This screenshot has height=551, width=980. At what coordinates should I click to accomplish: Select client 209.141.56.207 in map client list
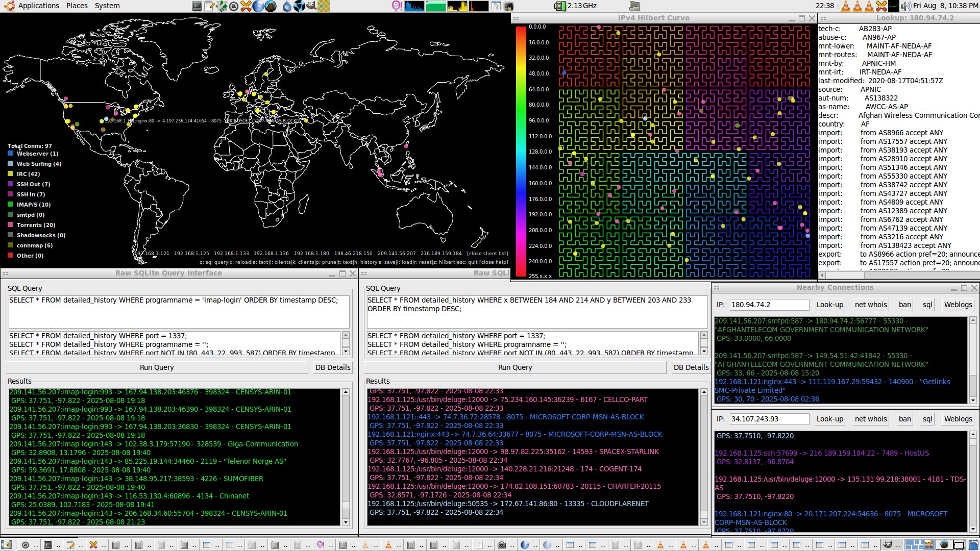397,254
